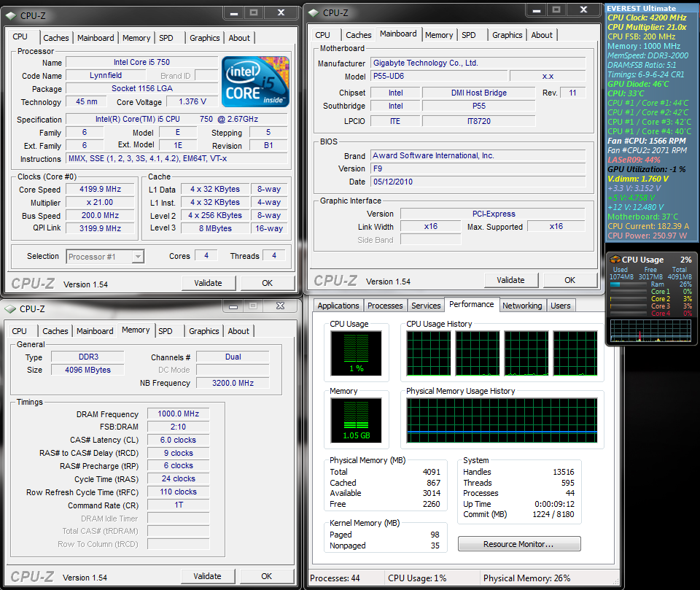Click the Intel Core i5 logo

click(255, 80)
